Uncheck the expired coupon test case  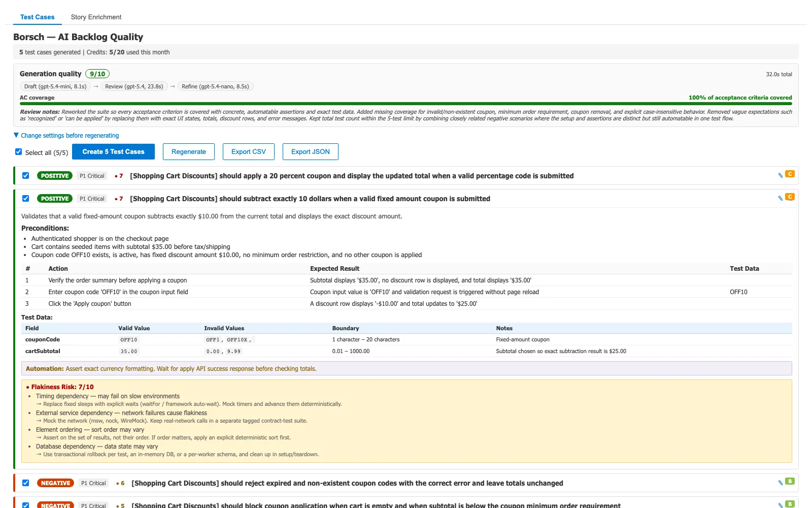(x=26, y=483)
